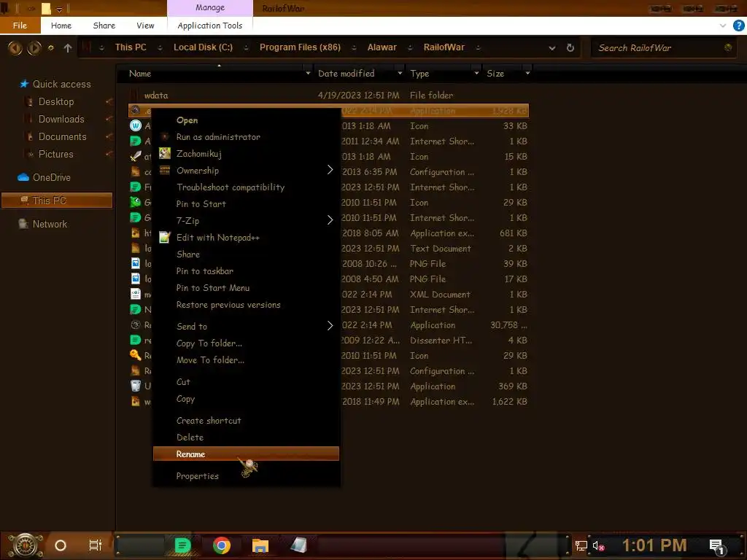
Task: Open the recent locations dropdown arrow
Action: (51, 47)
